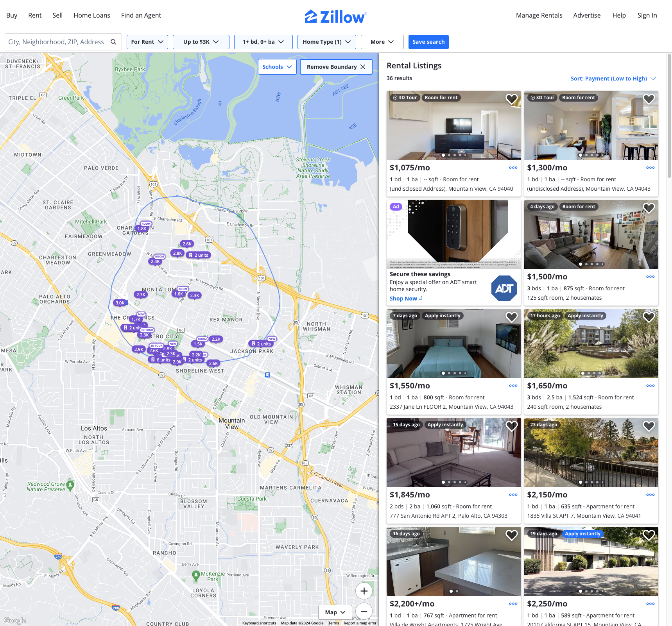Open the Home Loans menu
672x626 pixels.
tap(92, 15)
